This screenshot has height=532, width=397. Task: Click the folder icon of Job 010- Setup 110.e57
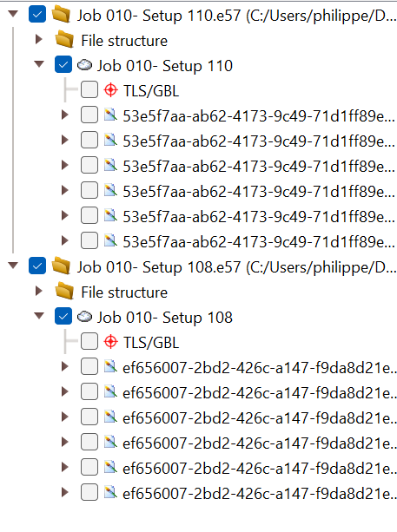62,15
